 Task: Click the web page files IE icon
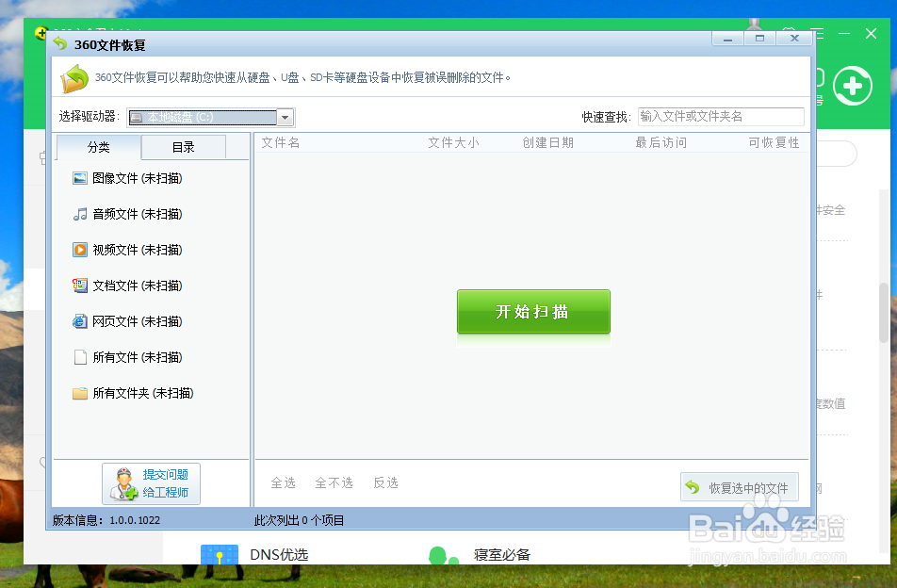(79, 321)
